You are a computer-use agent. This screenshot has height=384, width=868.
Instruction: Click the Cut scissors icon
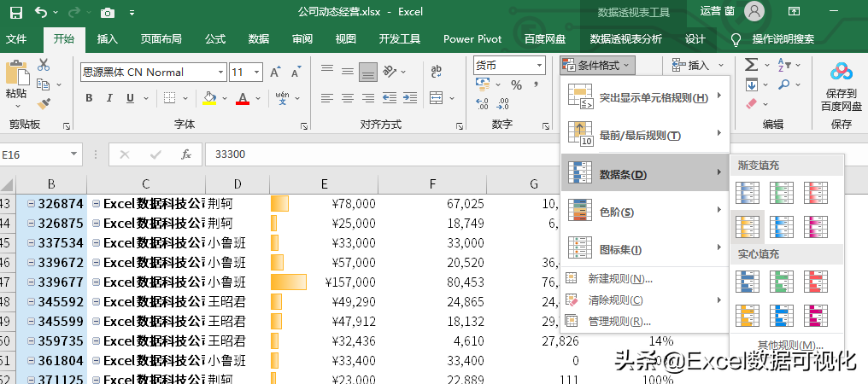click(44, 66)
